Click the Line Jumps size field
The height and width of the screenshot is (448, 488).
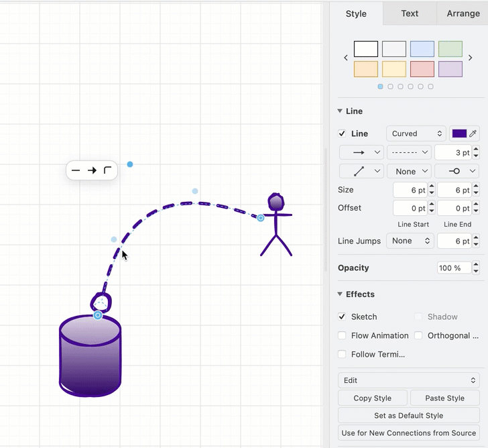pyautogui.click(x=454, y=241)
